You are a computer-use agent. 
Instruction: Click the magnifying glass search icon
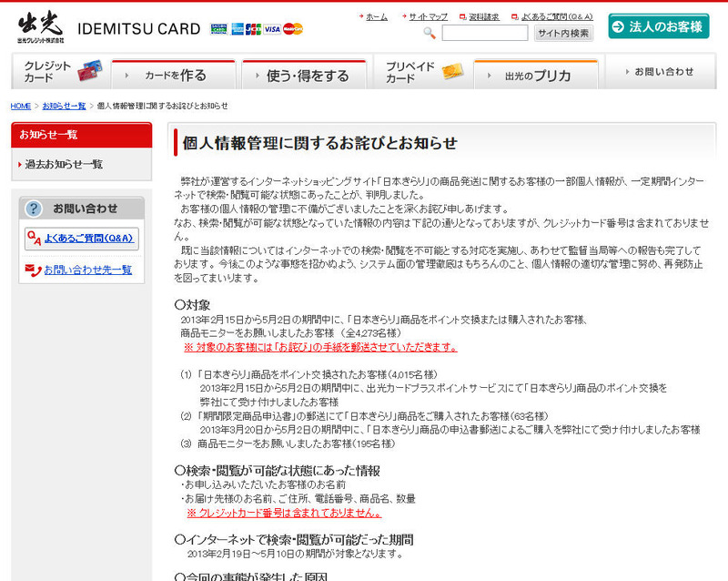tap(430, 34)
